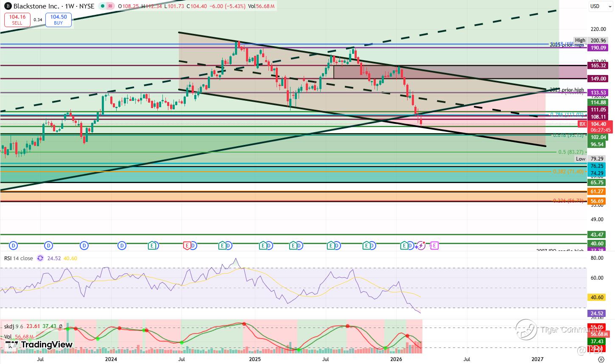Open chart settings via the gear icon
Image resolution: width=615 pixels, height=364 pixels.
tap(601, 359)
